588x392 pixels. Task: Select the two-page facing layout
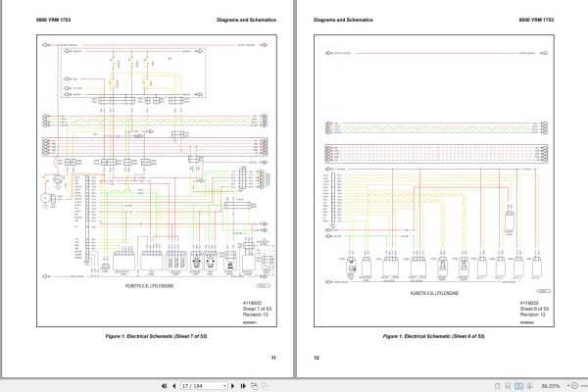[518, 385]
